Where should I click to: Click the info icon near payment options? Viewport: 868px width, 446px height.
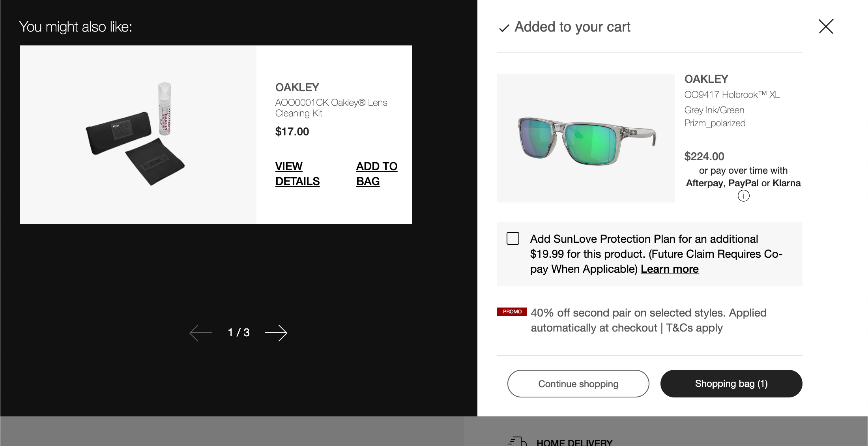(x=743, y=196)
